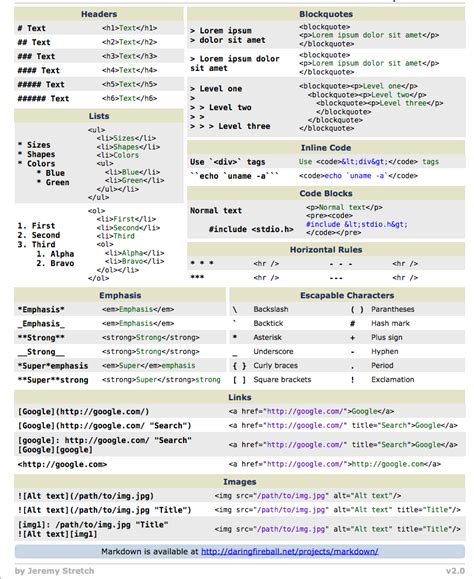Image resolution: width=474 pixels, height=579 pixels.
Task: Select the '### Text' markdown example
Action: (36, 56)
